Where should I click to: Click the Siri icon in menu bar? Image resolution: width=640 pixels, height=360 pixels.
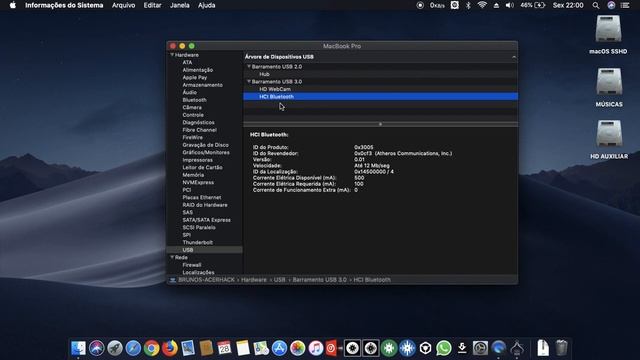pos(611,5)
